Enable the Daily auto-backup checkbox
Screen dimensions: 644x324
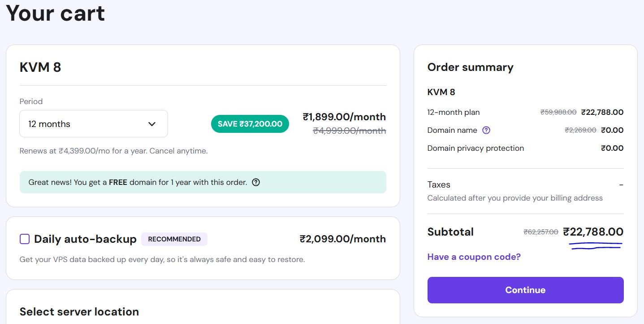click(x=25, y=239)
